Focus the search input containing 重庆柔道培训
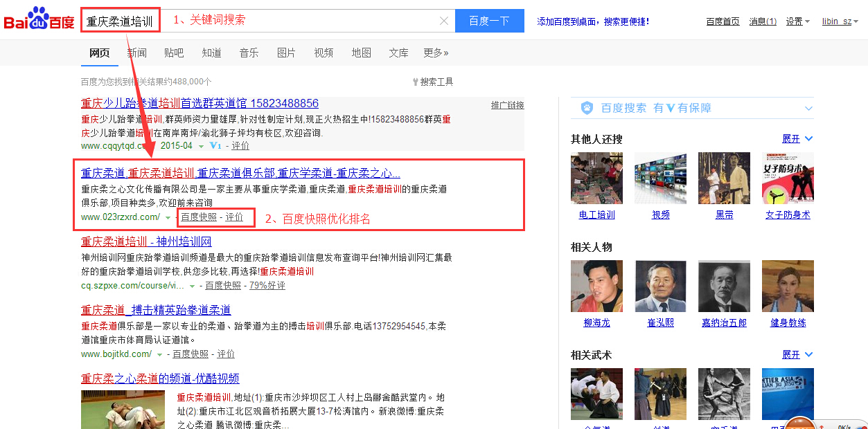This screenshot has width=868, height=429. [268, 21]
